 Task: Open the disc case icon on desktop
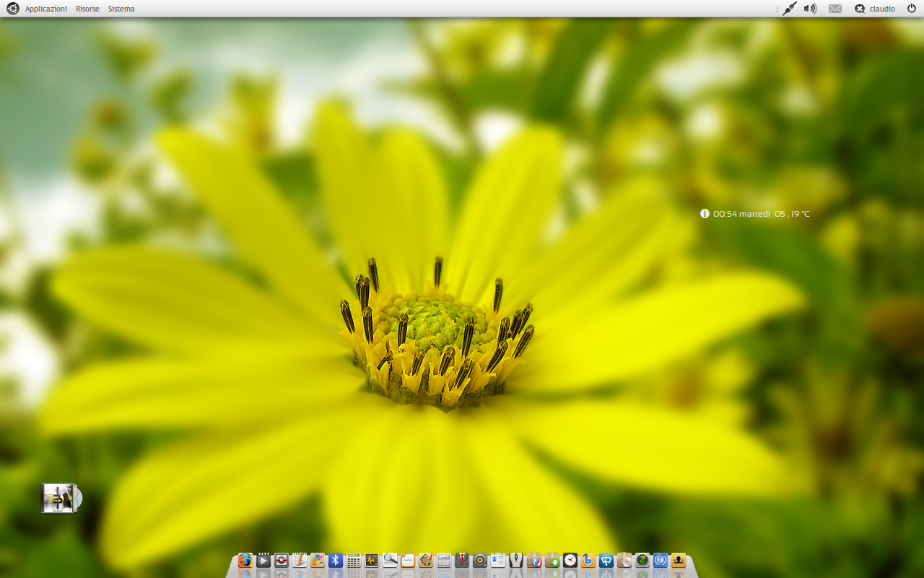[x=61, y=499]
